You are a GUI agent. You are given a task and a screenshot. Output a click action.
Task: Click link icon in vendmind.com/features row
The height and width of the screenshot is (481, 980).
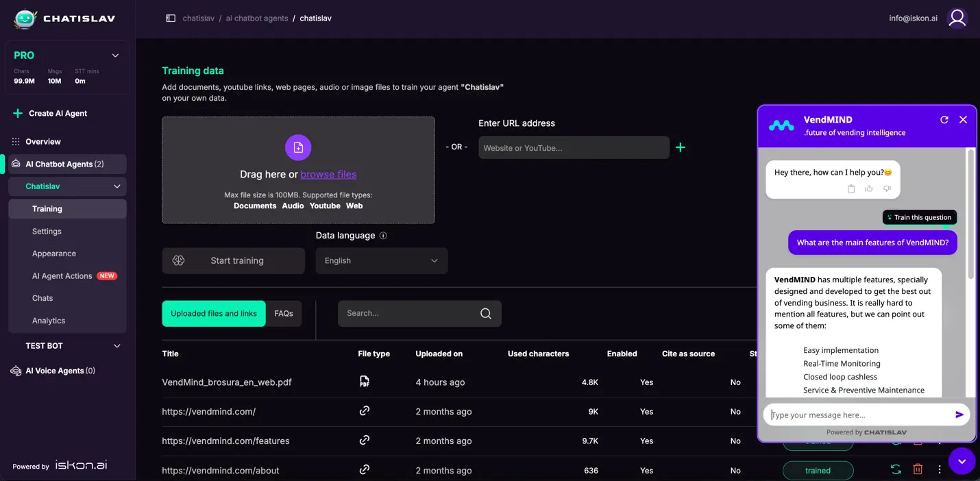[365, 441]
